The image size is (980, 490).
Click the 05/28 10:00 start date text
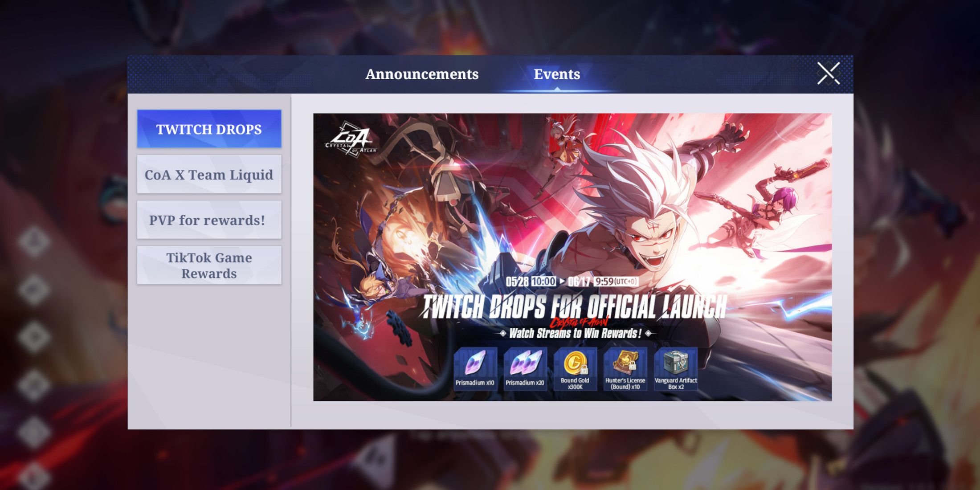[x=531, y=282]
